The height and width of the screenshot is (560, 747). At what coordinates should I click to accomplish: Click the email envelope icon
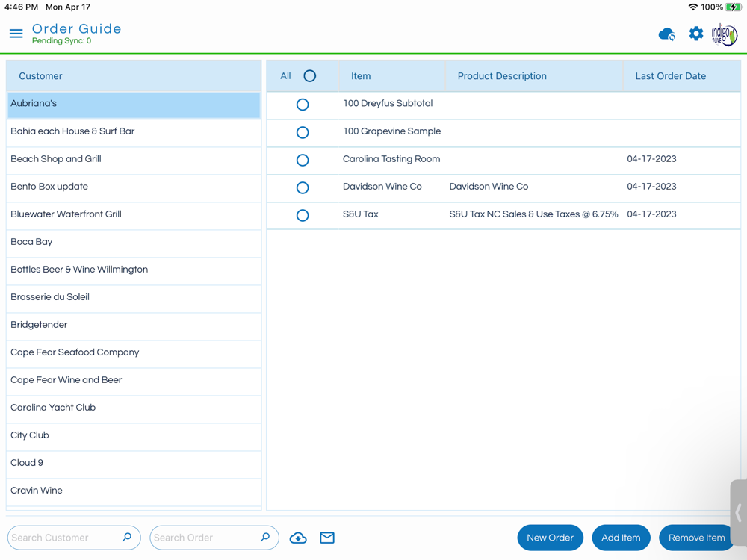(x=327, y=538)
